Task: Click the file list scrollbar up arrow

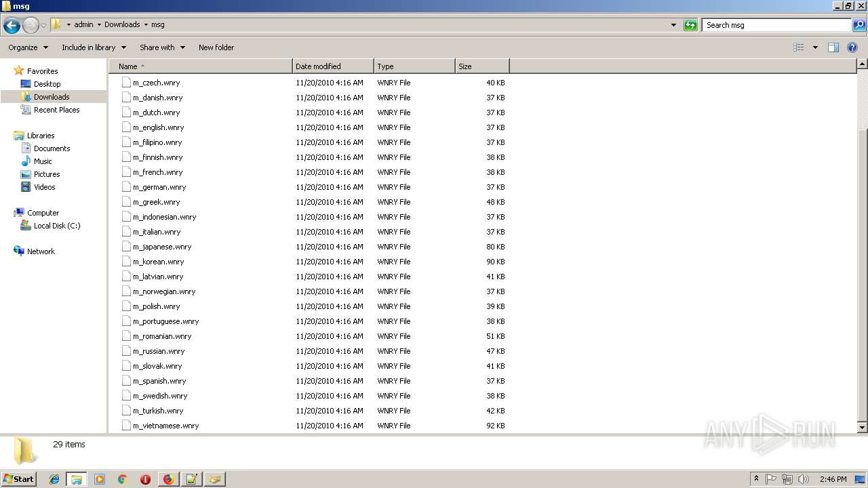Action: tap(863, 64)
